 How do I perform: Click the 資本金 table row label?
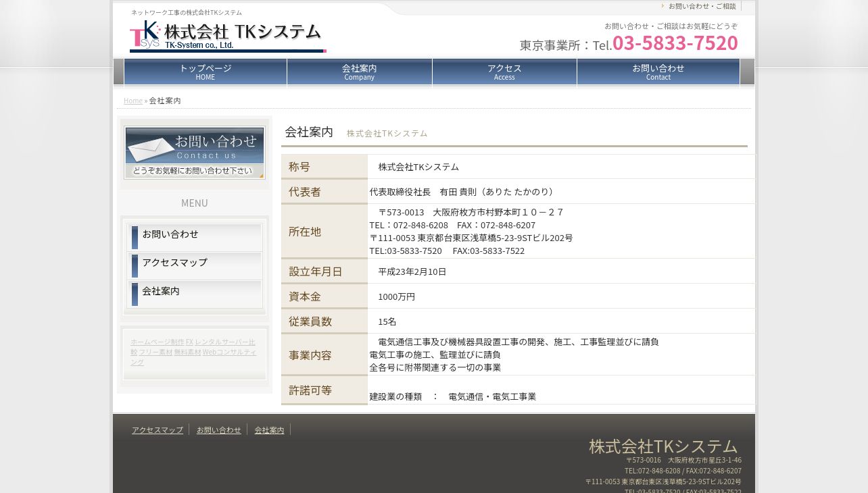tap(324, 296)
